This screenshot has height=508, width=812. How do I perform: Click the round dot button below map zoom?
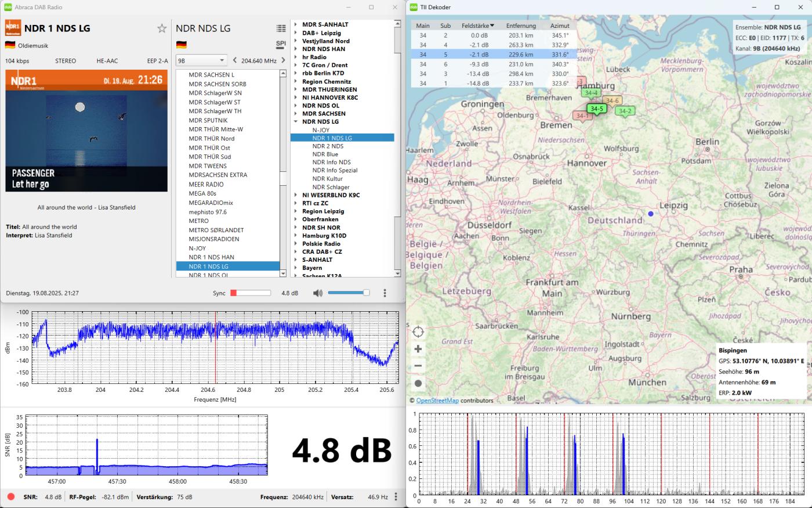418,383
